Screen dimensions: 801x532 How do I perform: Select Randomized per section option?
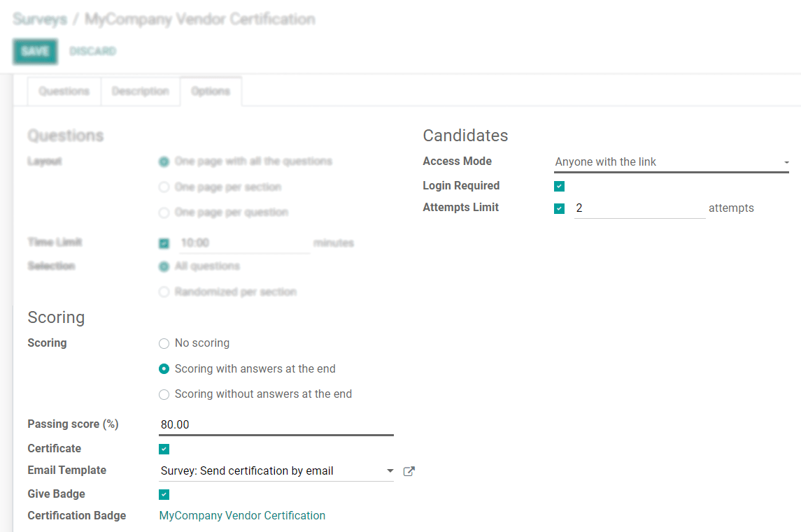coord(164,292)
